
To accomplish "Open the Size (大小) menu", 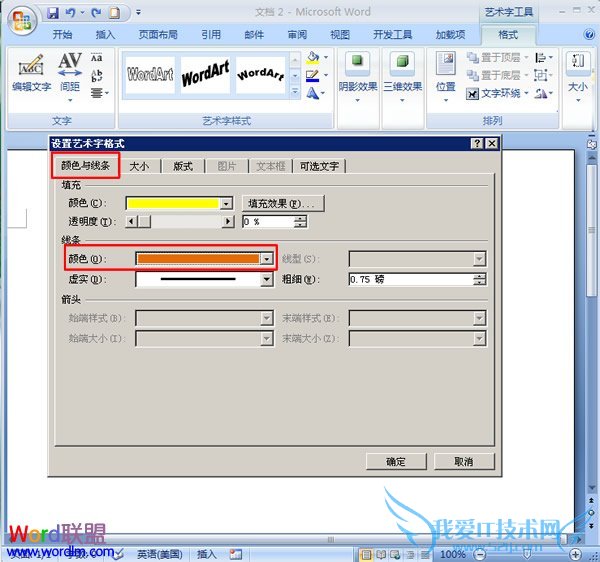I will tap(578, 77).
